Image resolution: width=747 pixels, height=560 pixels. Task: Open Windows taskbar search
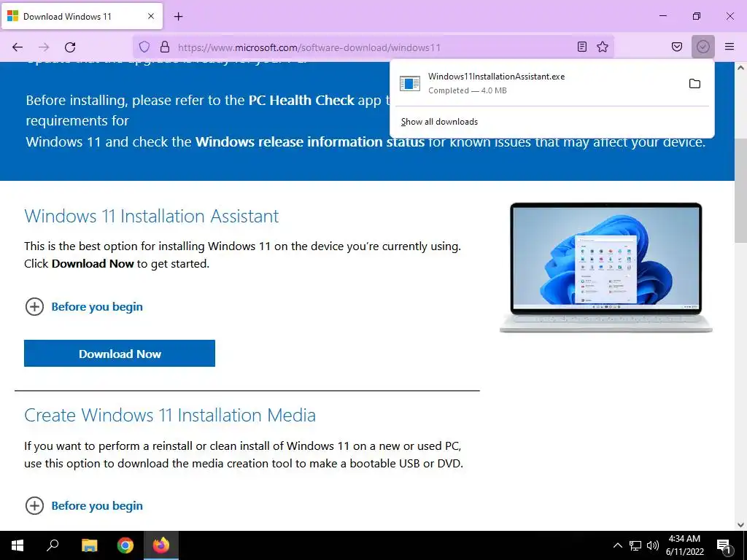[53, 545]
